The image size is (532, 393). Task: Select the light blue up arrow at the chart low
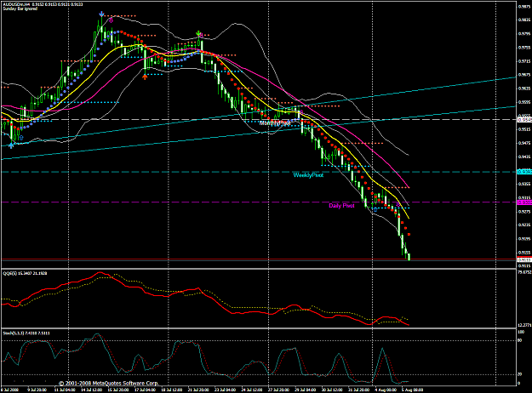[x=11, y=145]
